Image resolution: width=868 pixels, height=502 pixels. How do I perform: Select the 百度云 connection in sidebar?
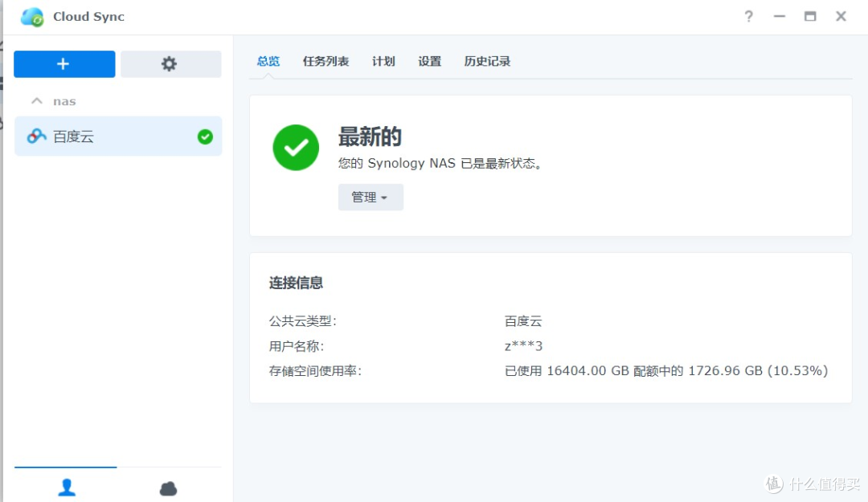pos(118,137)
